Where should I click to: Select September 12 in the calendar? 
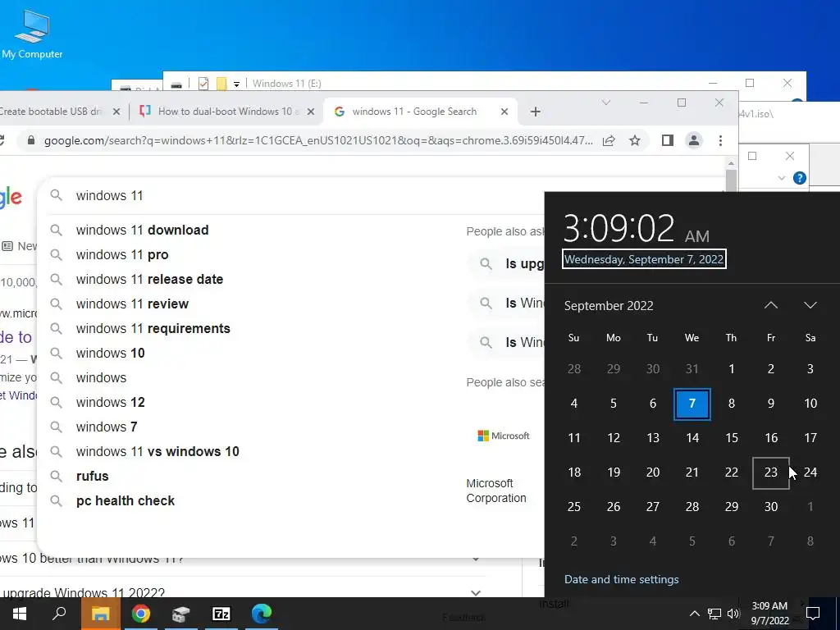pos(614,438)
